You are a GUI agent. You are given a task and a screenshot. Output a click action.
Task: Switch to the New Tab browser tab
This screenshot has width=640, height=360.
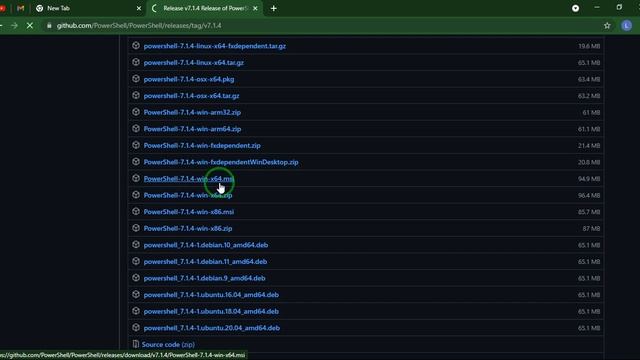pyautogui.click(x=88, y=8)
